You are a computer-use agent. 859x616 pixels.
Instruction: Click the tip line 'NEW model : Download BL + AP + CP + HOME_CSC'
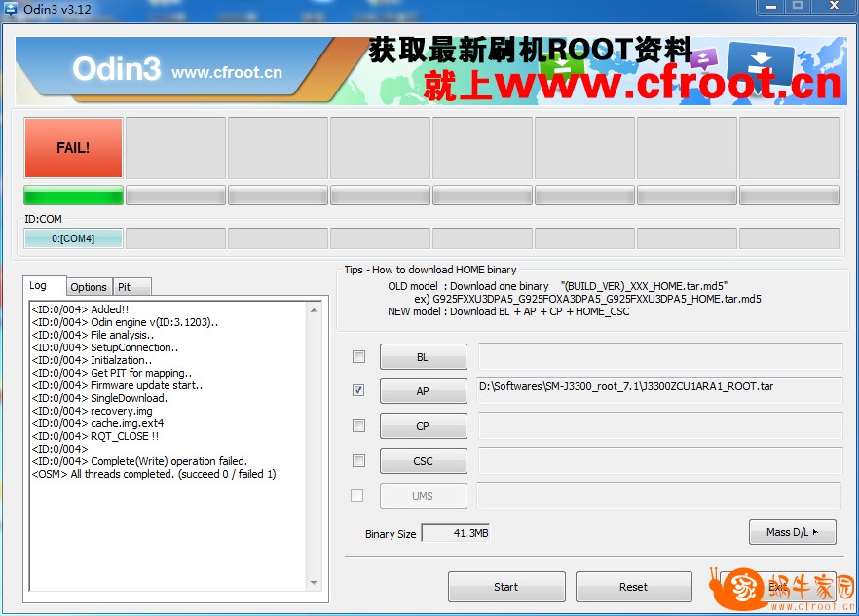(509, 311)
